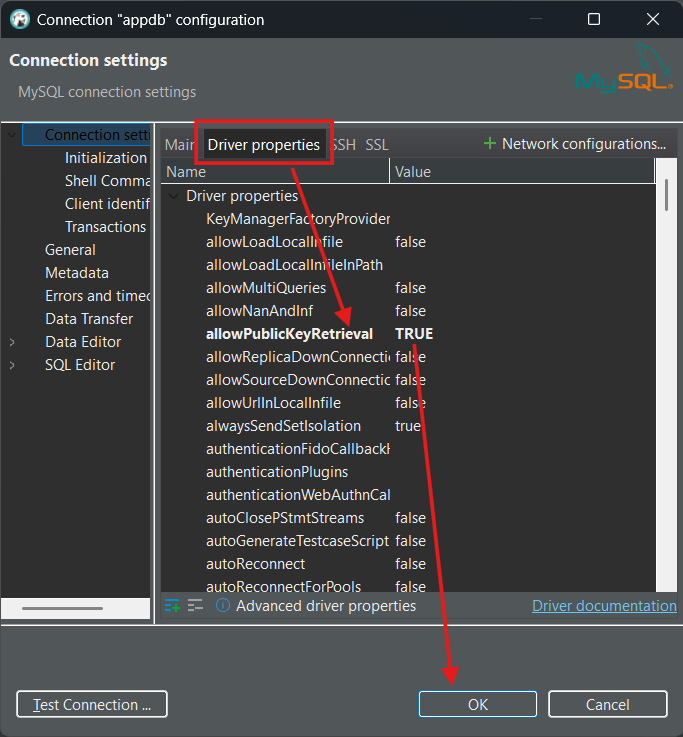Viewport: 683px width, 737px height.
Task: Open the Driver documentation link
Action: [x=604, y=606]
